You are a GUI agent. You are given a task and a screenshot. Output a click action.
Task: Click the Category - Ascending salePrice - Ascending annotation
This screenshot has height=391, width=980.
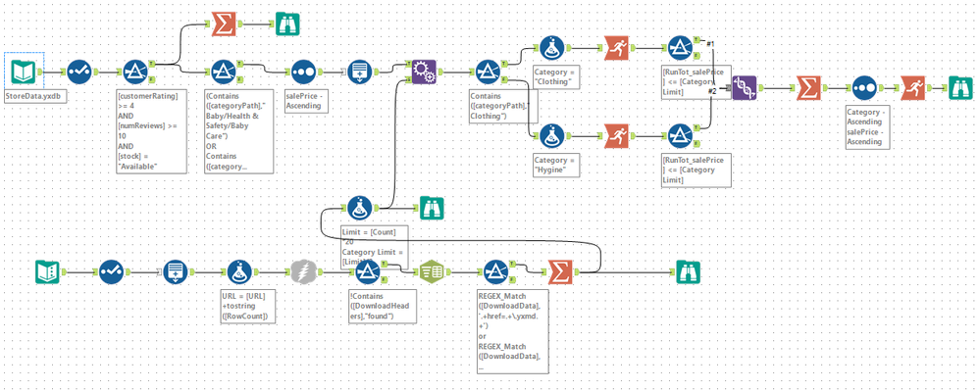click(x=867, y=128)
